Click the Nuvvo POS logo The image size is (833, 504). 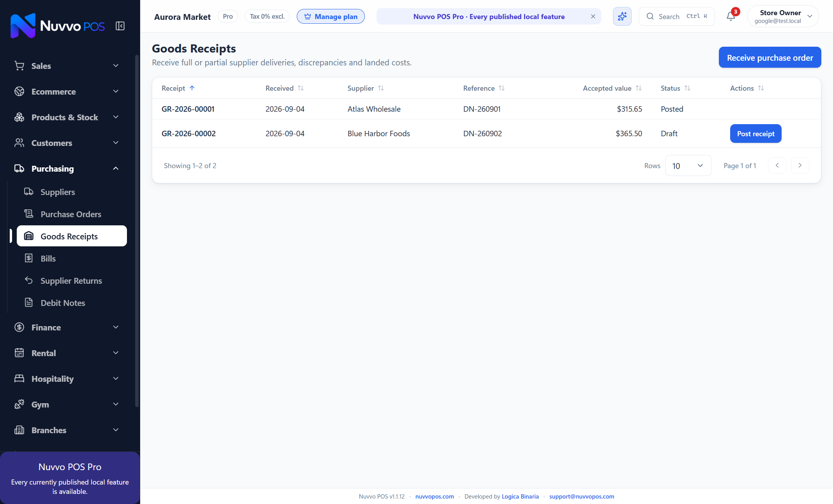coord(58,26)
